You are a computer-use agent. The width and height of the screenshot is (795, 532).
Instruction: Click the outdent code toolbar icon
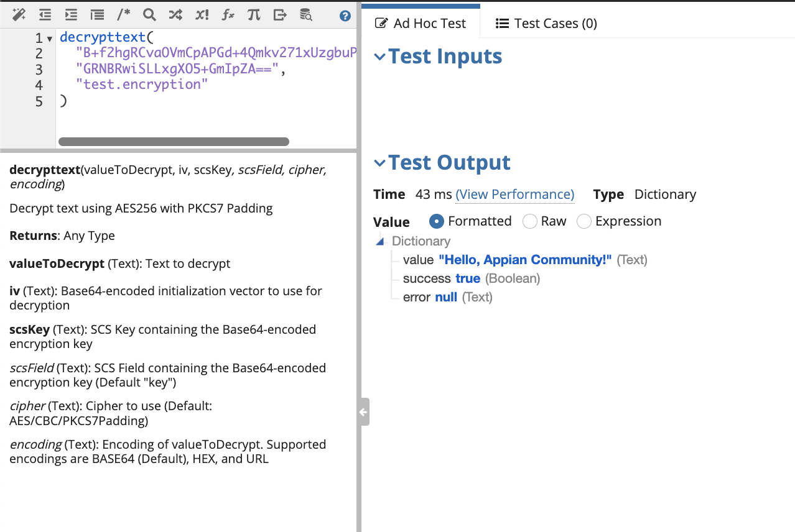45,15
